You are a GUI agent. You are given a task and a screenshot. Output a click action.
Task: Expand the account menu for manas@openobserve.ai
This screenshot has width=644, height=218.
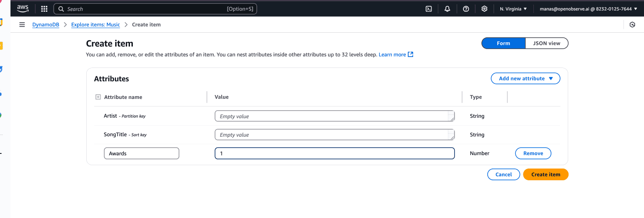tap(588, 9)
